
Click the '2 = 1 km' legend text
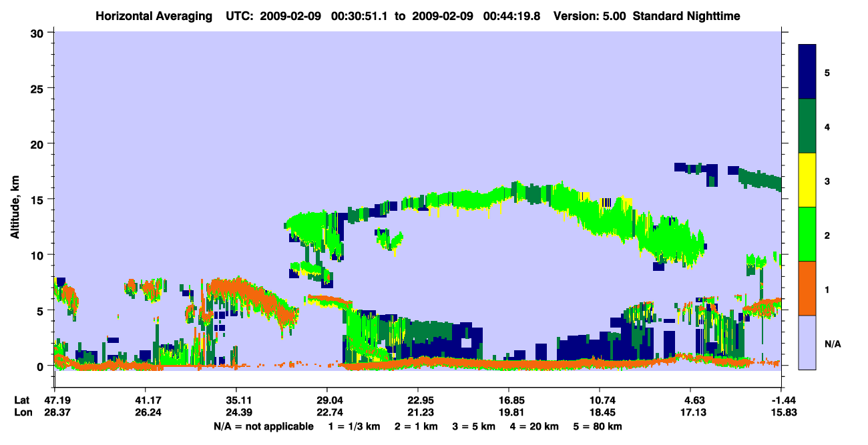click(x=417, y=426)
